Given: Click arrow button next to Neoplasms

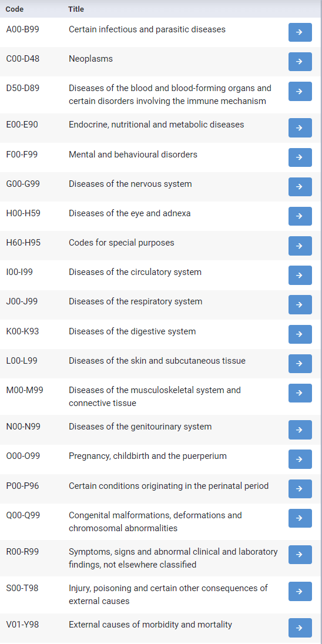Looking at the screenshot, I should [x=300, y=62].
